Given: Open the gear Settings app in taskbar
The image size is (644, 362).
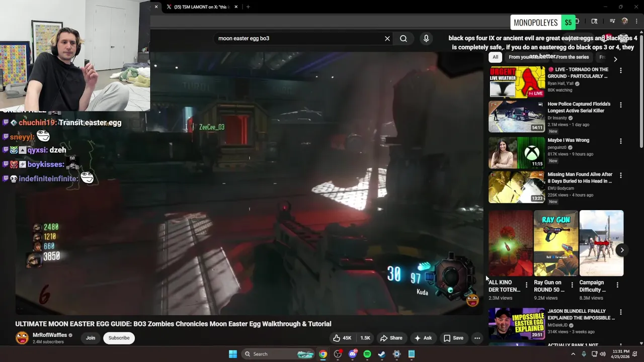Looking at the screenshot, I should 396,354.
